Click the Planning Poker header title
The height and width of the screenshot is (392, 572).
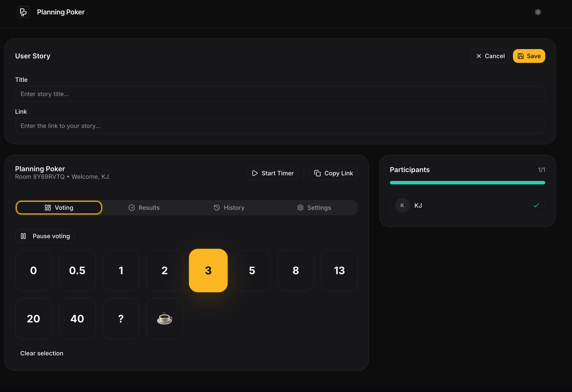(61, 12)
